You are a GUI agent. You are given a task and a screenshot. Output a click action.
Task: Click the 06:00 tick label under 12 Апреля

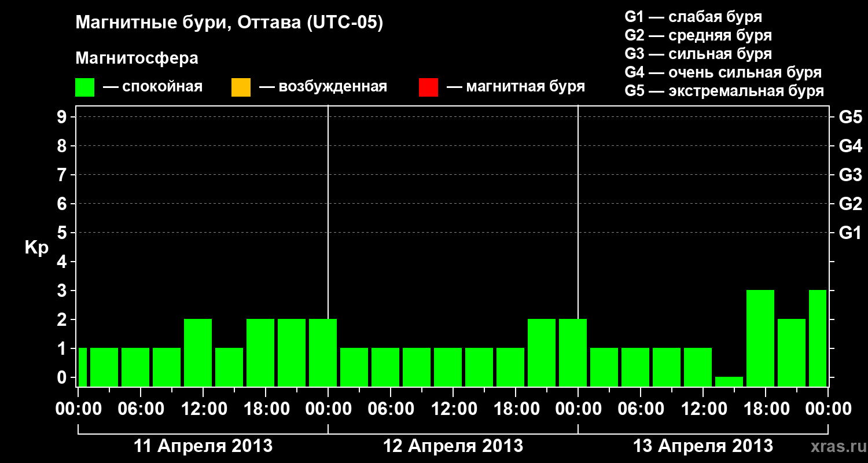pyautogui.click(x=391, y=409)
